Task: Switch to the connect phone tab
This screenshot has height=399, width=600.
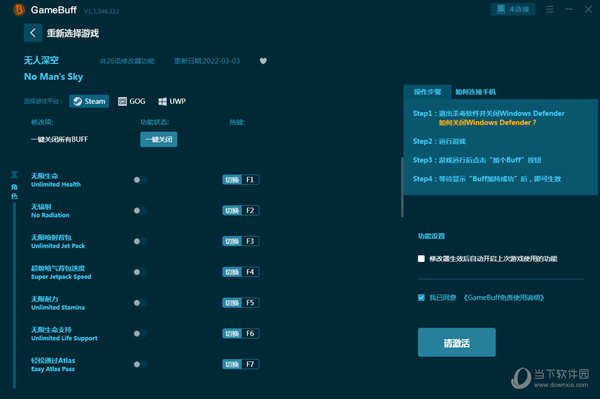Action: tap(475, 92)
